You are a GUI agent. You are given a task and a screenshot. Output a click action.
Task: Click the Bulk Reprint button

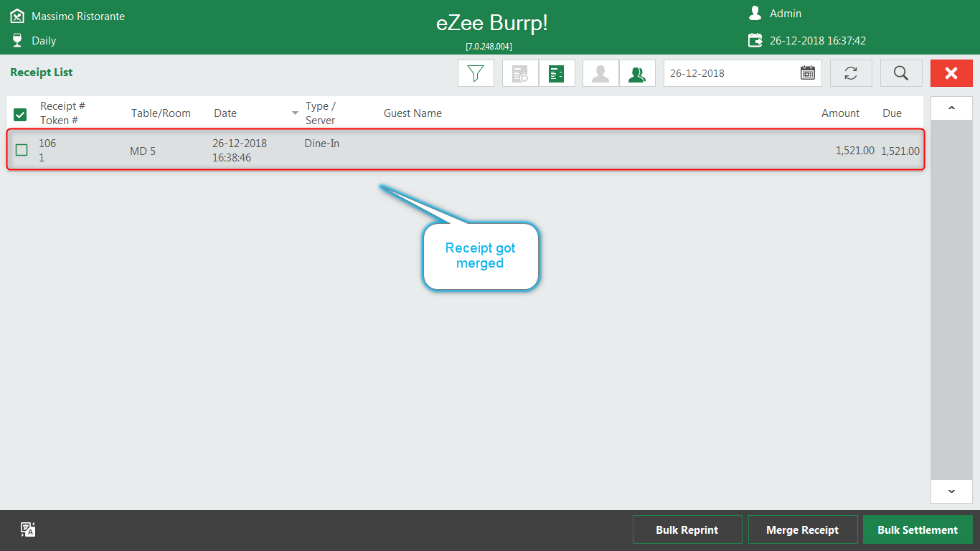point(687,529)
